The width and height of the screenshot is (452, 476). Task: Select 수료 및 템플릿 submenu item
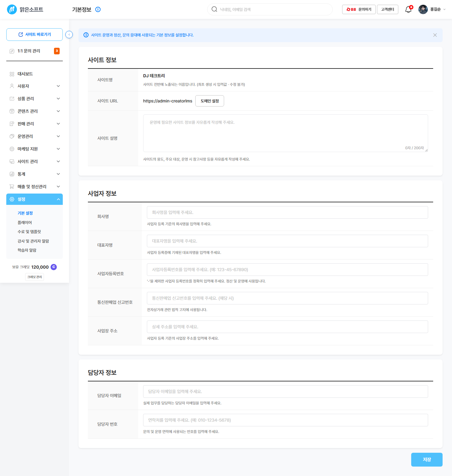click(29, 232)
